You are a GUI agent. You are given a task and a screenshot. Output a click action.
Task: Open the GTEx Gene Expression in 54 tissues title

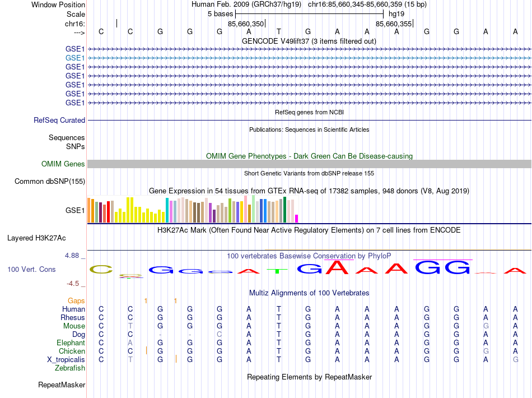point(309,191)
